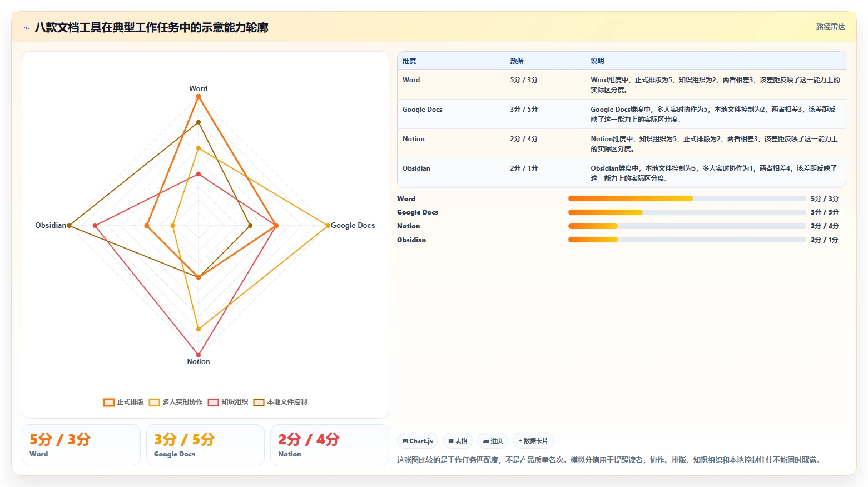Open the Word data card showing 5分 / 3分

[x=81, y=445]
